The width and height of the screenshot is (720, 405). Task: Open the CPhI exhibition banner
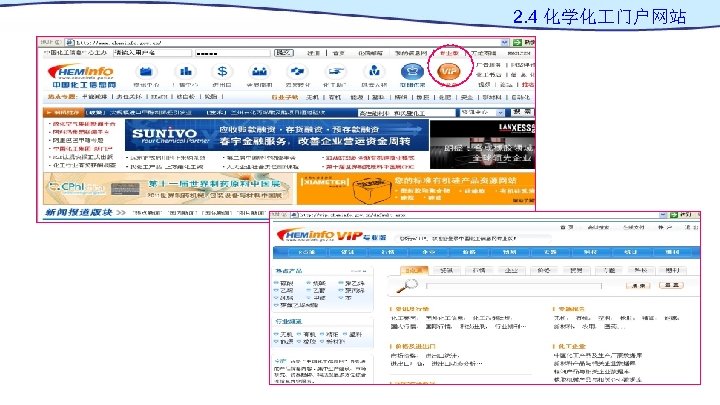tap(168, 188)
